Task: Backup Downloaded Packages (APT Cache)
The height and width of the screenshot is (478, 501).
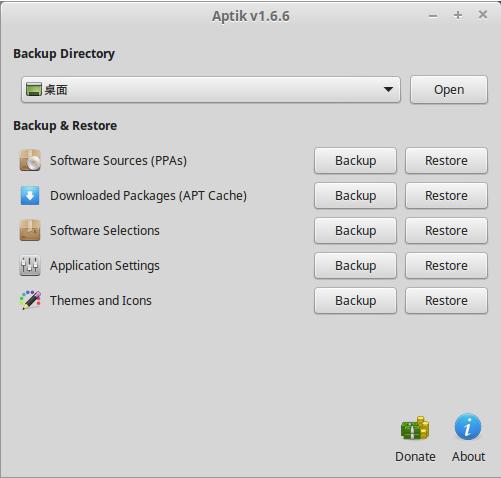Action: (355, 195)
